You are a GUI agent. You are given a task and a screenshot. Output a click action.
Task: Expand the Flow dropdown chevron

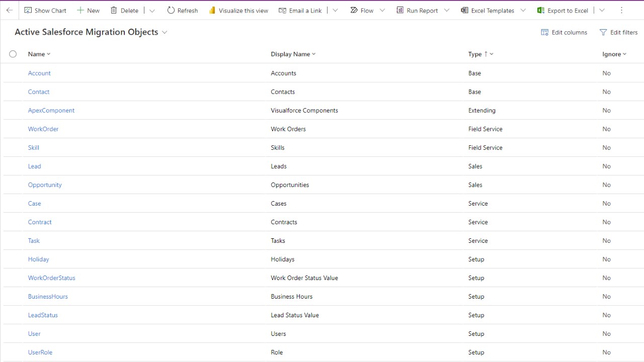382,10
